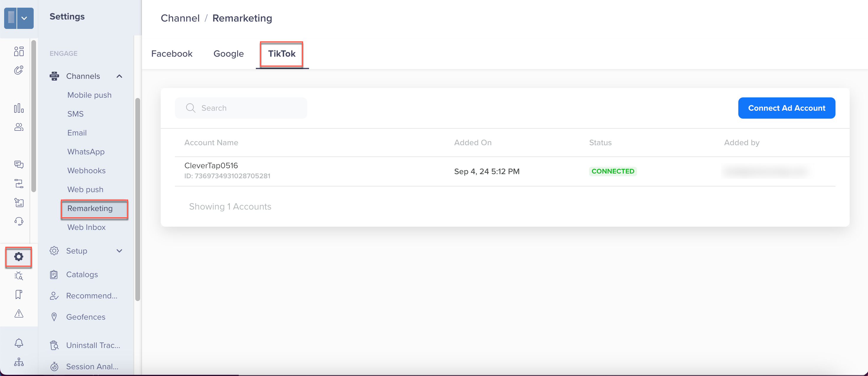This screenshot has width=868, height=376.
Task: Open Web push channel settings
Action: coord(85,189)
